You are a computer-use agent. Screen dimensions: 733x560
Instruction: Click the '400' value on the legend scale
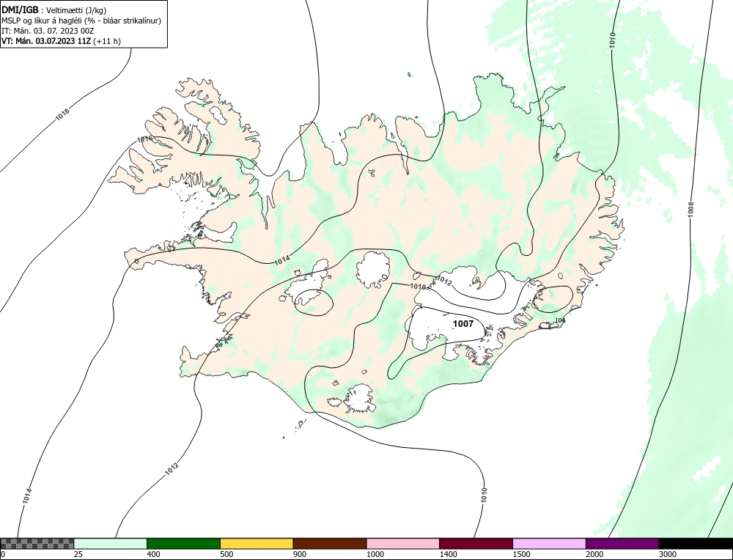tap(153, 554)
